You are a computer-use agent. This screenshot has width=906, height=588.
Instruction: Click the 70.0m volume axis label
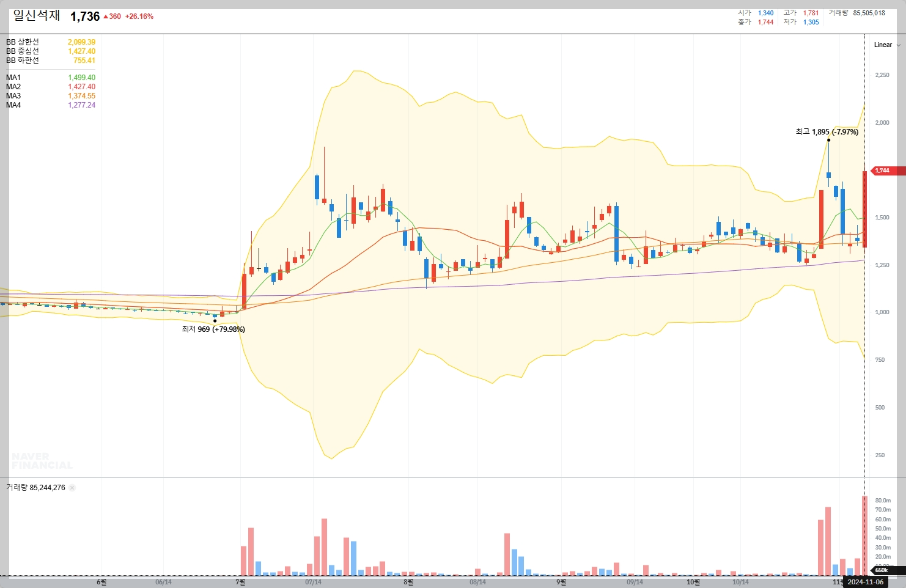(883, 509)
